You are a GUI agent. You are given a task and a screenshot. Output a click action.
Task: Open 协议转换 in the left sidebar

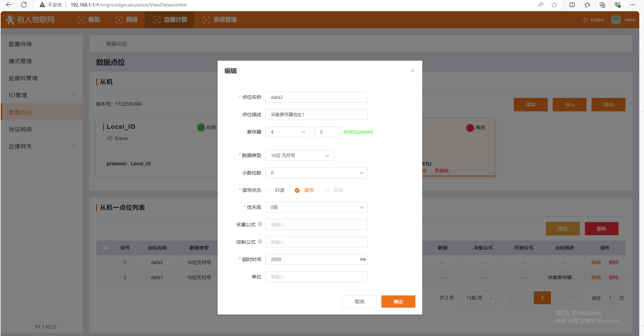[x=20, y=129]
